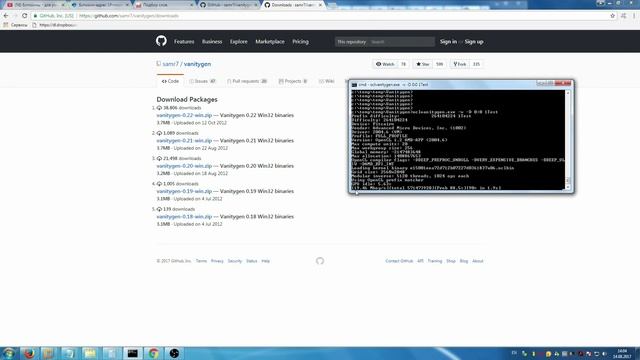Click the Chrome icon in the taskbar
This screenshot has height=360, width=640.
coord(153,353)
